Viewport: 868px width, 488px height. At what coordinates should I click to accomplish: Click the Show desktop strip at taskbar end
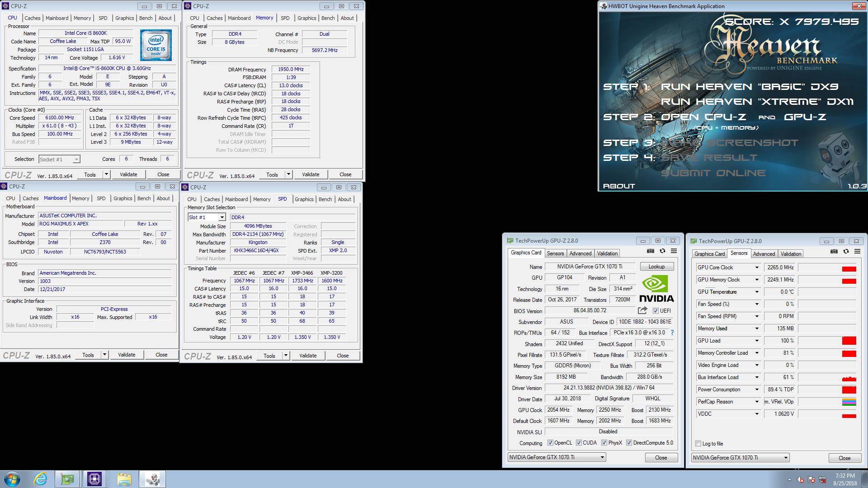864,479
